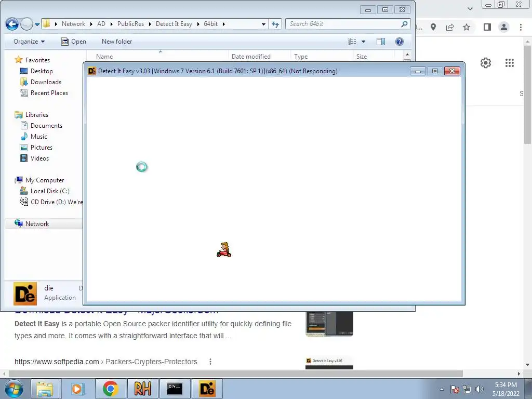Open the softpedia.com search result link
Image resolution: width=532 pixels, height=399 pixels.
click(106, 362)
